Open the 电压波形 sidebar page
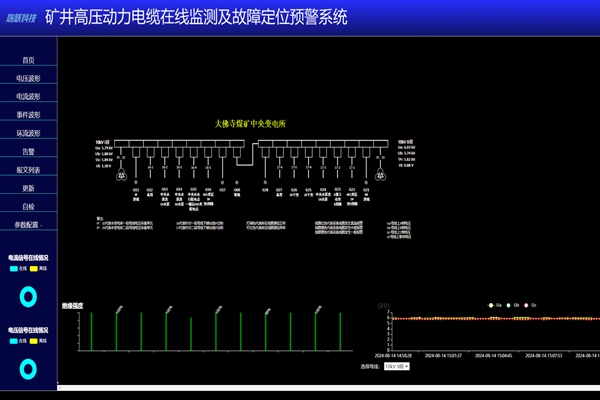This screenshot has height=400, width=600. point(28,78)
